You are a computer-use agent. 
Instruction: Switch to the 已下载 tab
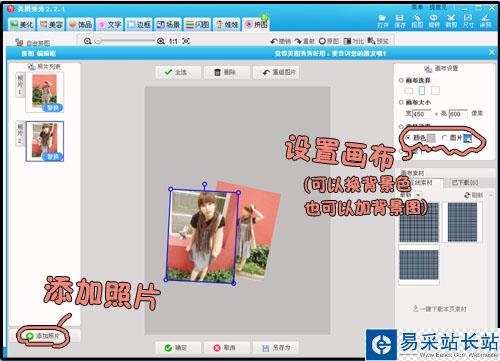click(x=465, y=183)
